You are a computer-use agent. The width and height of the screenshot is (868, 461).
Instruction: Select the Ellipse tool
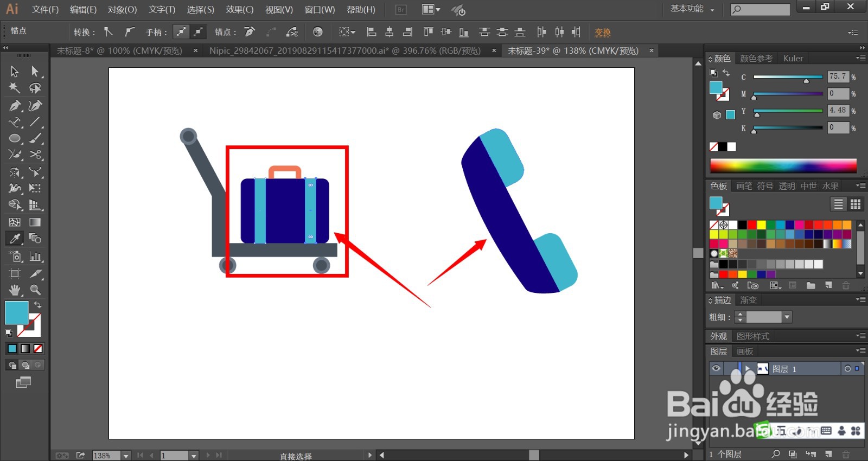tap(15, 138)
